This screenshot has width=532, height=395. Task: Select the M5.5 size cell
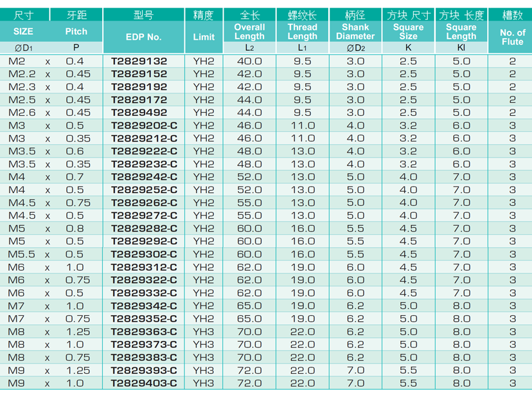[x=21, y=254]
